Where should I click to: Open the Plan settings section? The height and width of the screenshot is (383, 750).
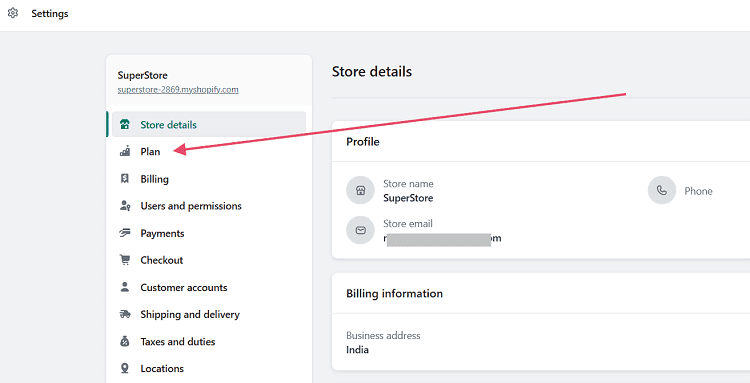pyautogui.click(x=209, y=152)
